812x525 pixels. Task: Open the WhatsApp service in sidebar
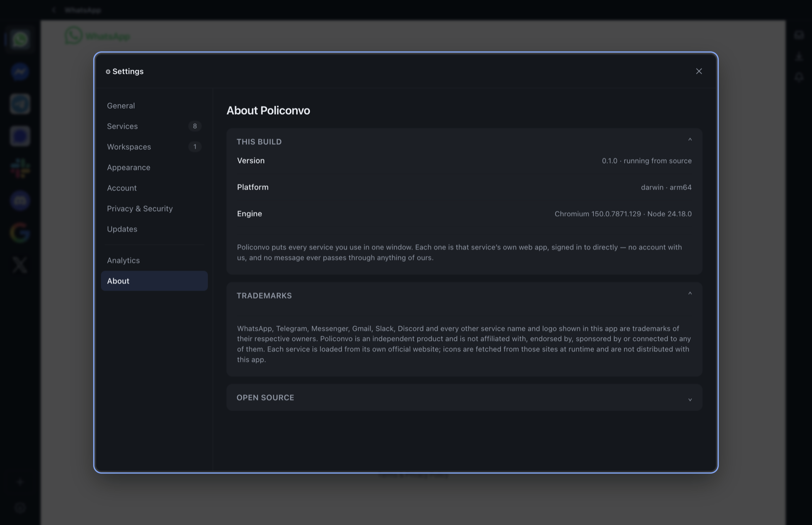point(20,39)
